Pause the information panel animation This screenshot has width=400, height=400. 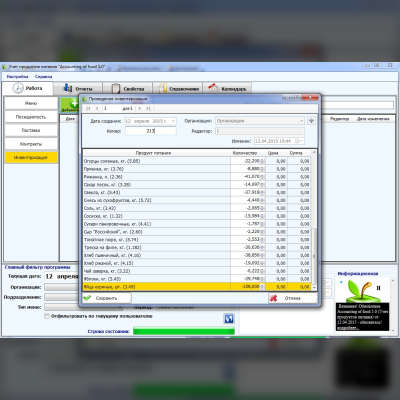(378, 288)
